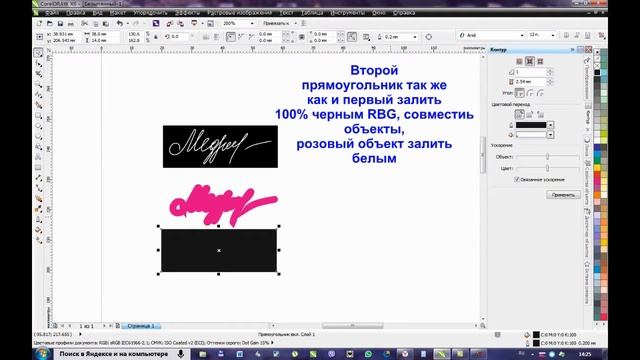The width and height of the screenshot is (640, 360).
Task: Click the Cut scissors icon
Action: click(x=84, y=24)
